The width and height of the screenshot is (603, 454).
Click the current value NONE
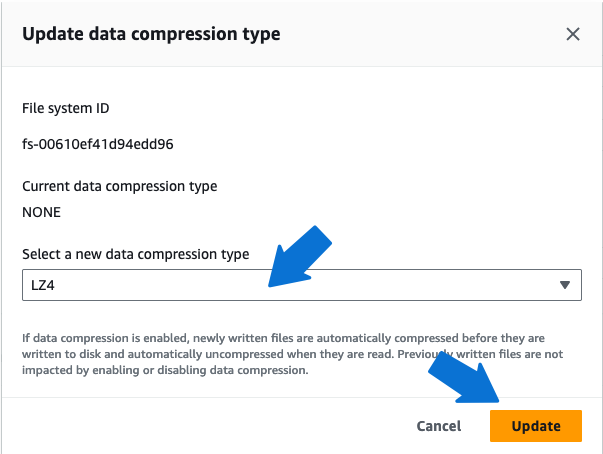click(41, 212)
